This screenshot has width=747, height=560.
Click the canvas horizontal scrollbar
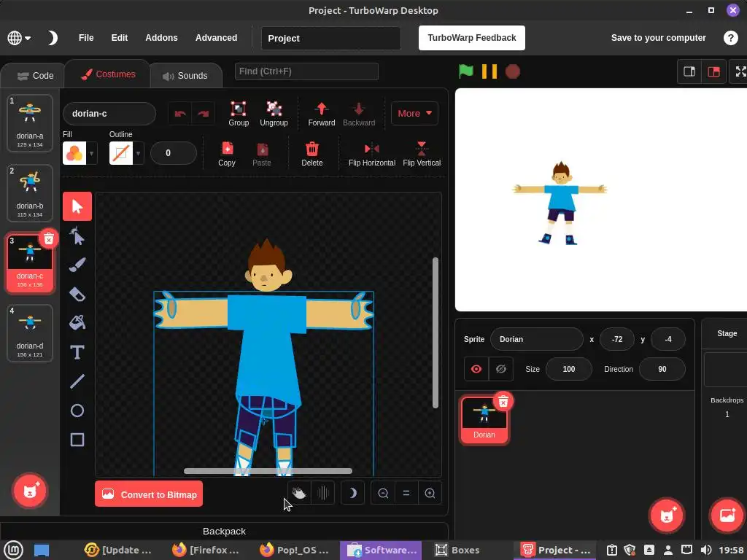click(x=268, y=471)
